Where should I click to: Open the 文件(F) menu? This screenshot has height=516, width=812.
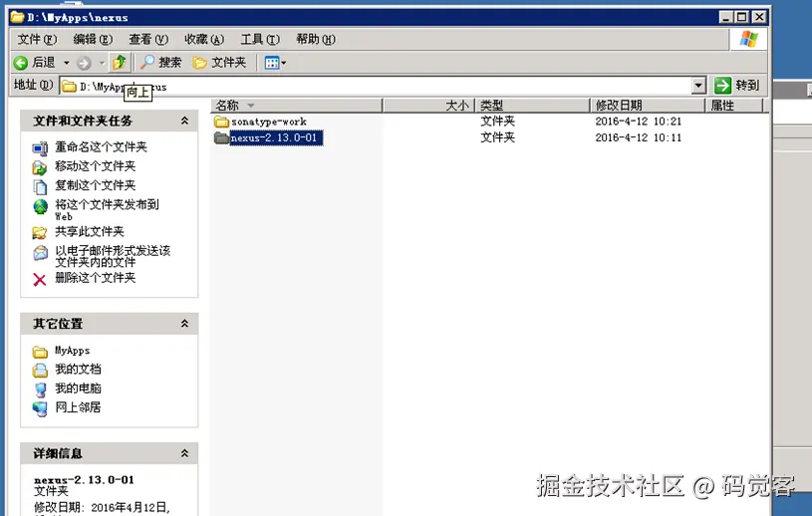[37, 39]
